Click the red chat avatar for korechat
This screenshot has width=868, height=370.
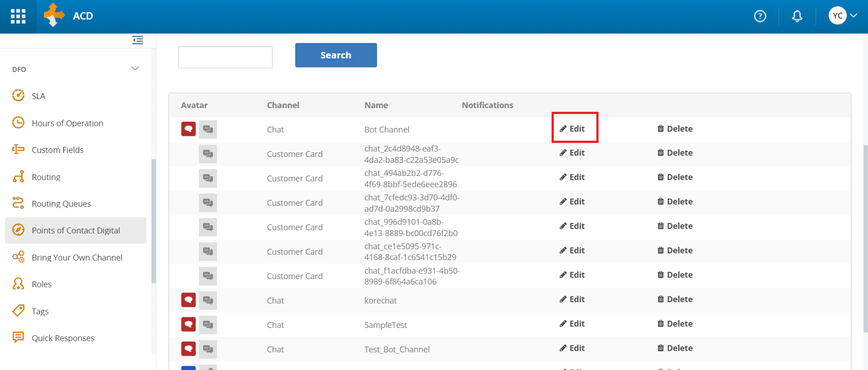189,300
